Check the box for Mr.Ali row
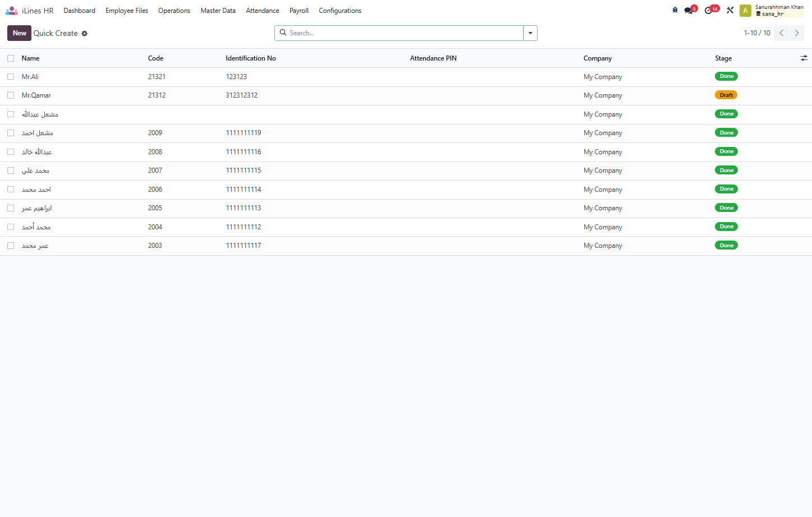 (11, 77)
